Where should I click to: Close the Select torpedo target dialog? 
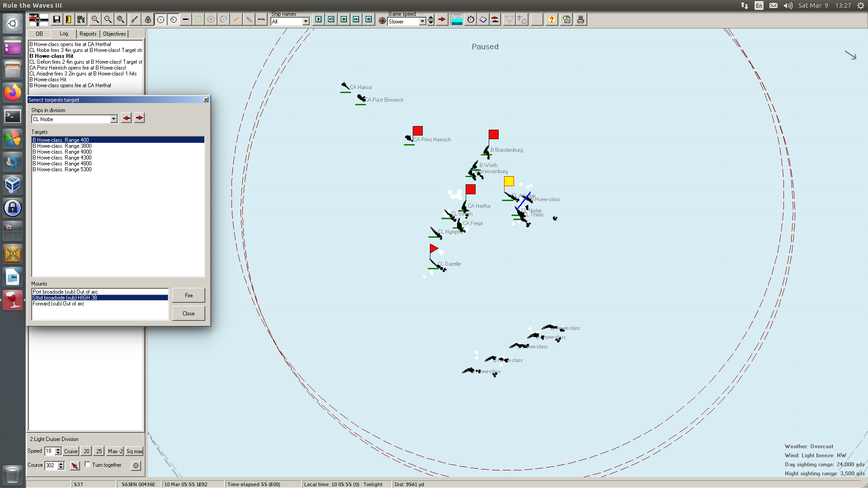[206, 100]
